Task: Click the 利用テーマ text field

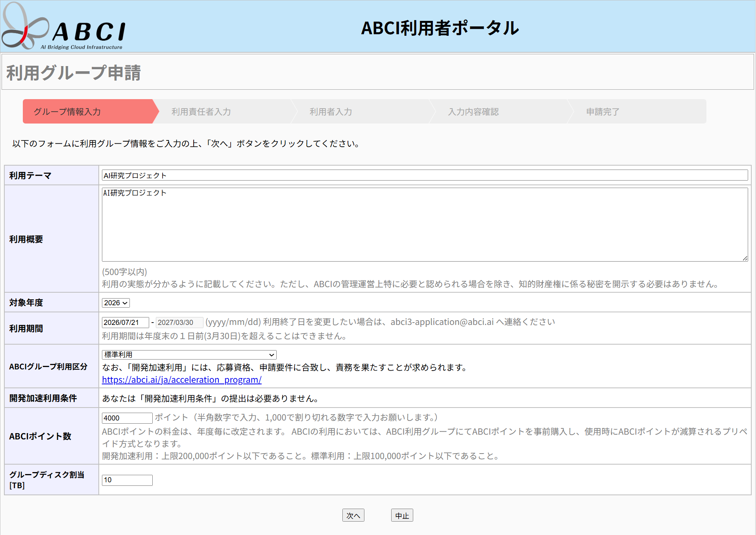Action: tap(425, 175)
